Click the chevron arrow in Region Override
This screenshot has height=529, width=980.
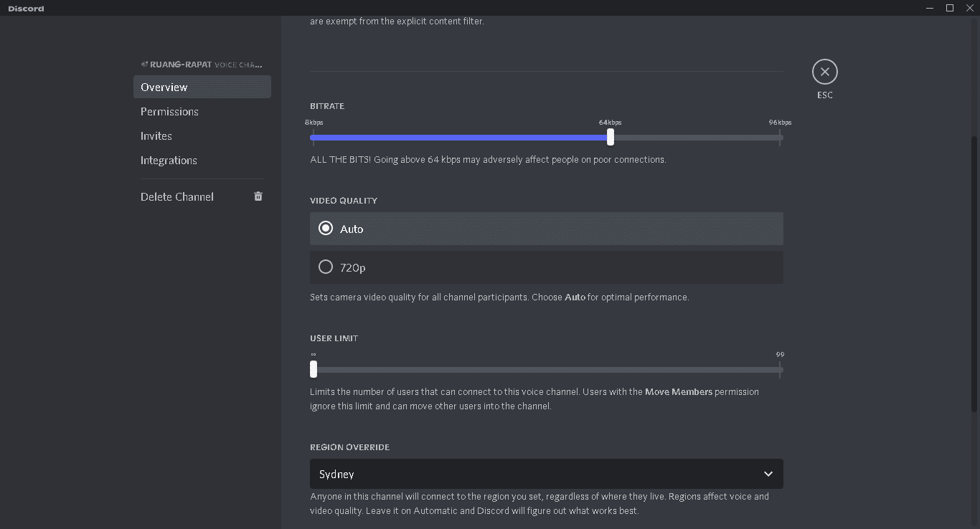(x=768, y=474)
